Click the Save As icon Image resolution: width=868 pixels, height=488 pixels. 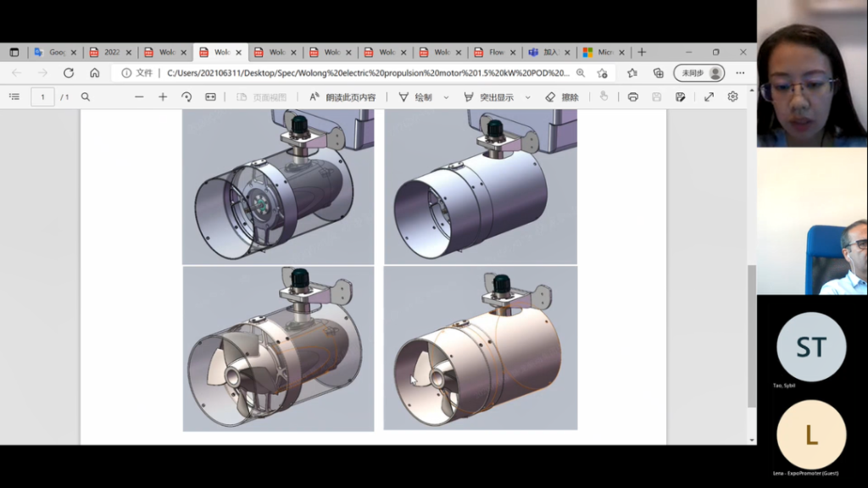[680, 97]
